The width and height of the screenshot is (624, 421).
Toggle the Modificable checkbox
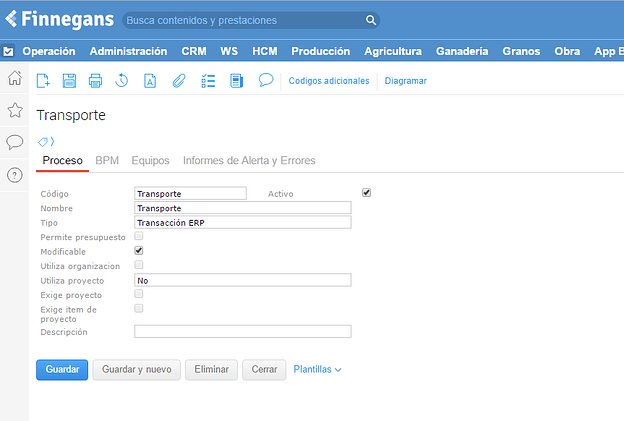[139, 250]
